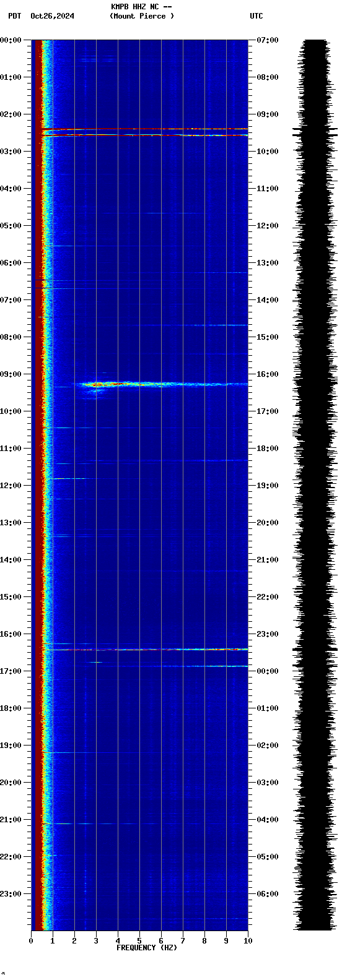Click the PDT time label '15:00'
The height and width of the screenshot is (980, 342).
tap(11, 597)
